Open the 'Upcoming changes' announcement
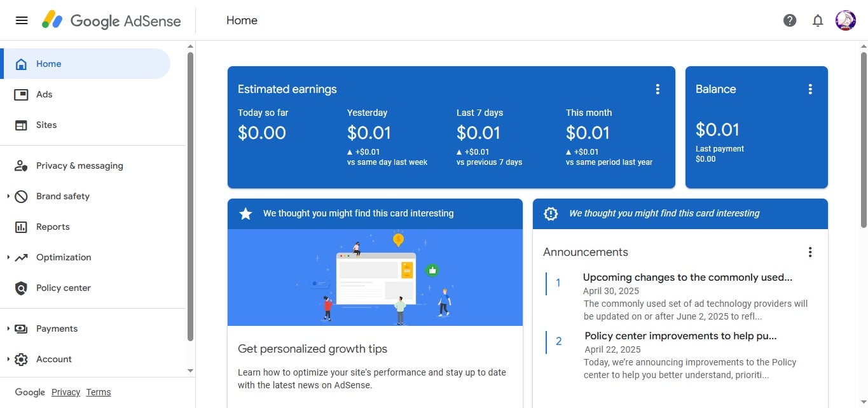 tap(687, 278)
